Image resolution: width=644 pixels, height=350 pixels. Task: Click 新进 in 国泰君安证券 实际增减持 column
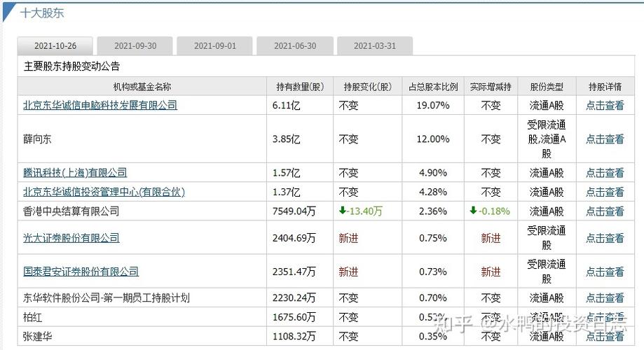[491, 272]
